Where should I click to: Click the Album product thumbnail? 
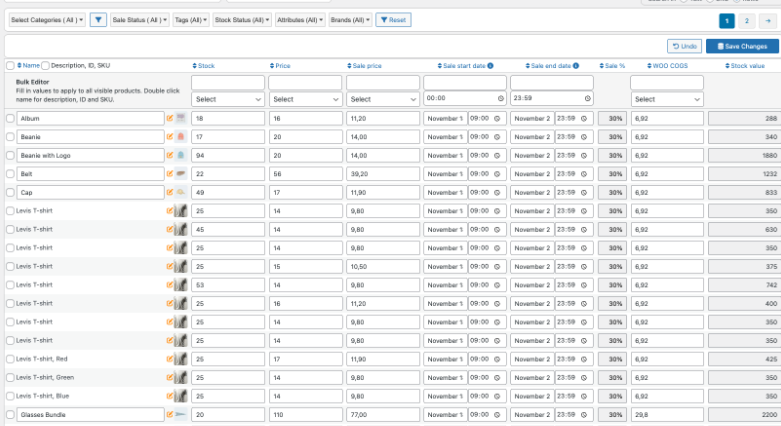point(181,118)
